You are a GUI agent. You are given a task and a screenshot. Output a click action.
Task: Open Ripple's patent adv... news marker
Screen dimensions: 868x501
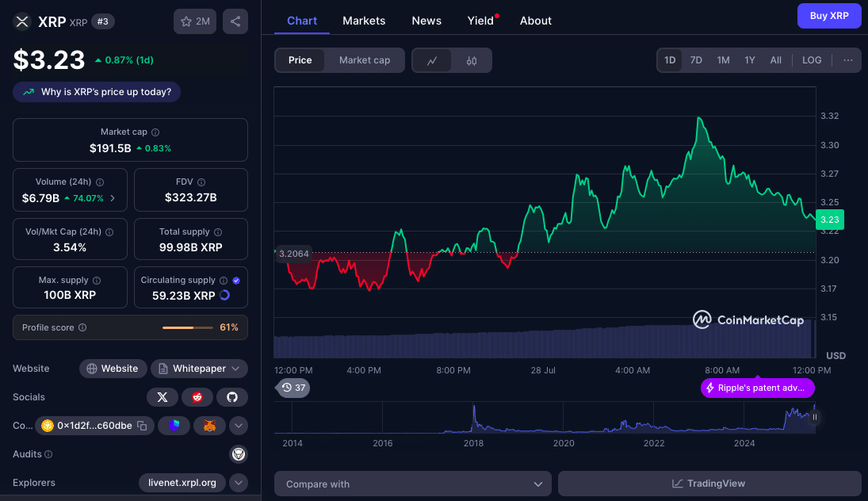point(757,388)
